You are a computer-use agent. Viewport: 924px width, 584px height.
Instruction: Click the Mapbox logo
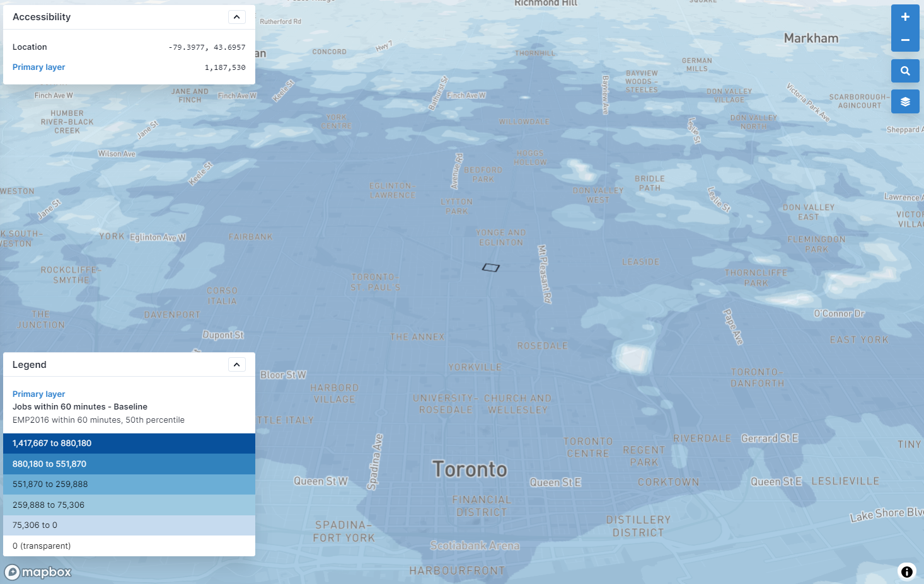(38, 572)
